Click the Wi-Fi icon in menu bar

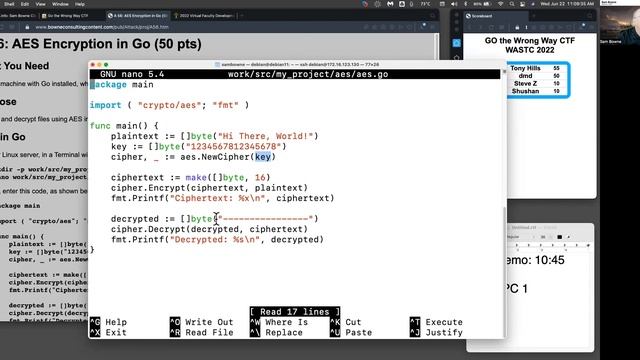(500, 4)
